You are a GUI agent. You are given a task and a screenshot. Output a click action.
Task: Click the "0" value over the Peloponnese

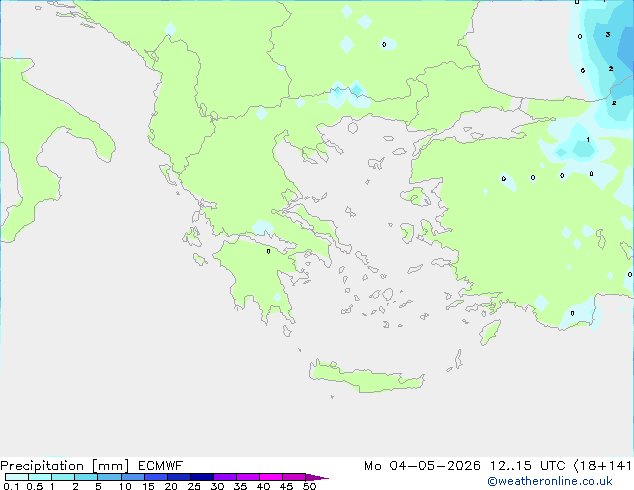pos(268,251)
